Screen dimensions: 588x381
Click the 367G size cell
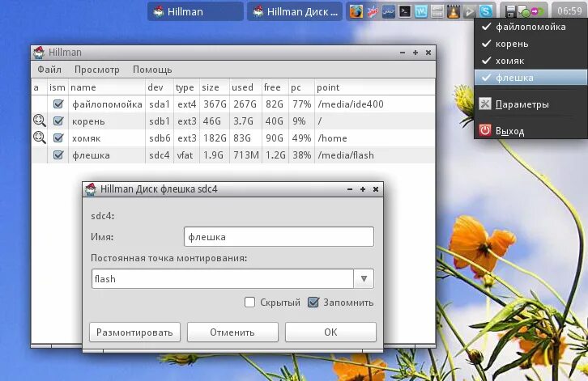(x=215, y=104)
